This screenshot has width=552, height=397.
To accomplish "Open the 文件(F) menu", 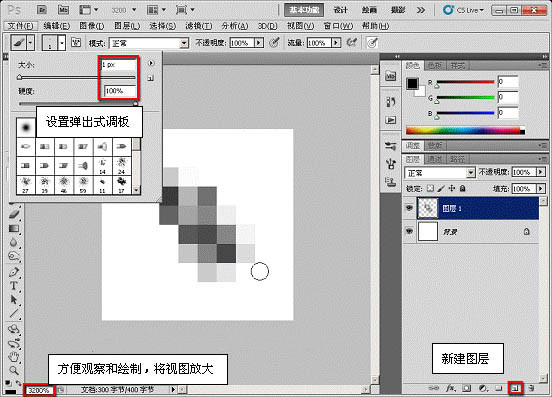I will point(20,26).
